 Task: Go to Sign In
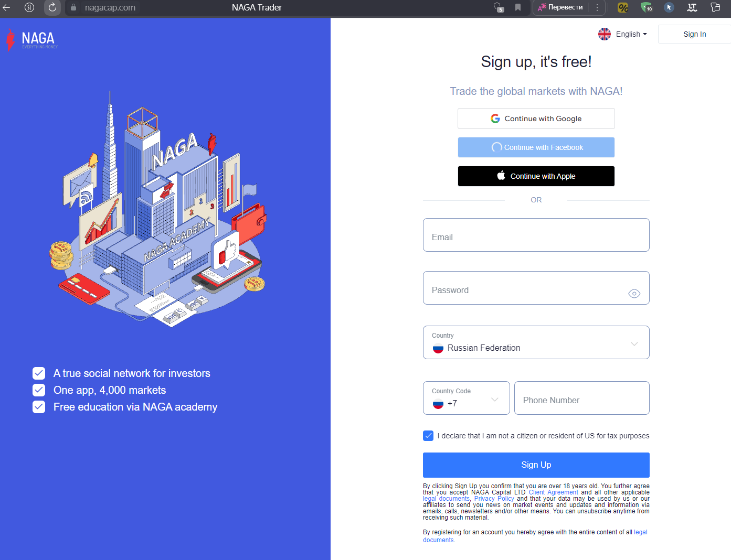(694, 34)
